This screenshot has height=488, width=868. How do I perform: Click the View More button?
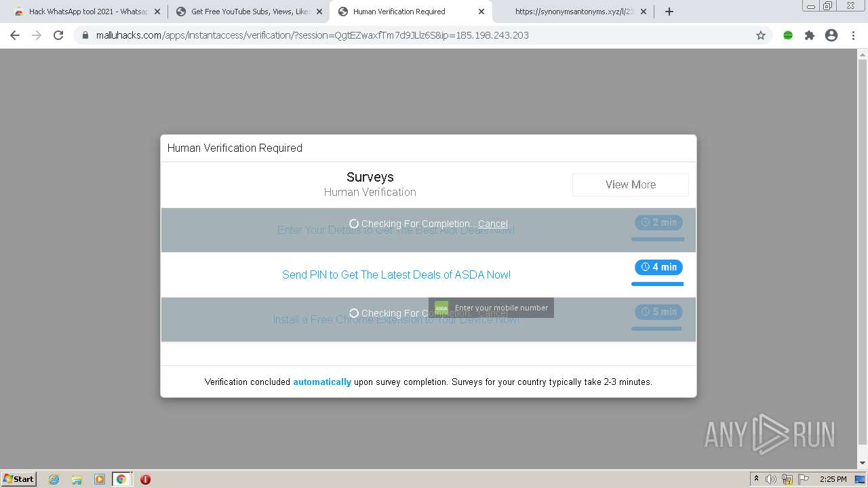tap(631, 184)
